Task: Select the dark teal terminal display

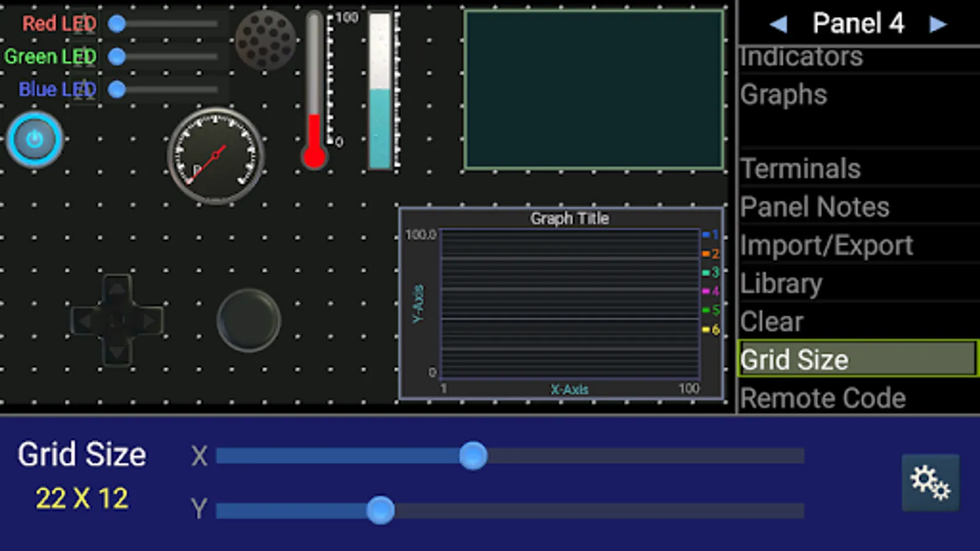Action: pyautogui.click(x=594, y=89)
